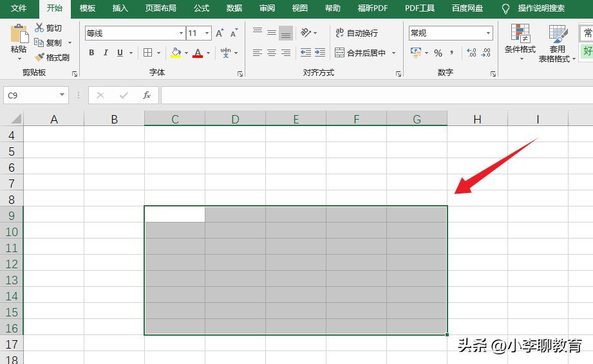Switch to the Review (审阅) tab
Screen dimensions: 593x364
(267, 8)
